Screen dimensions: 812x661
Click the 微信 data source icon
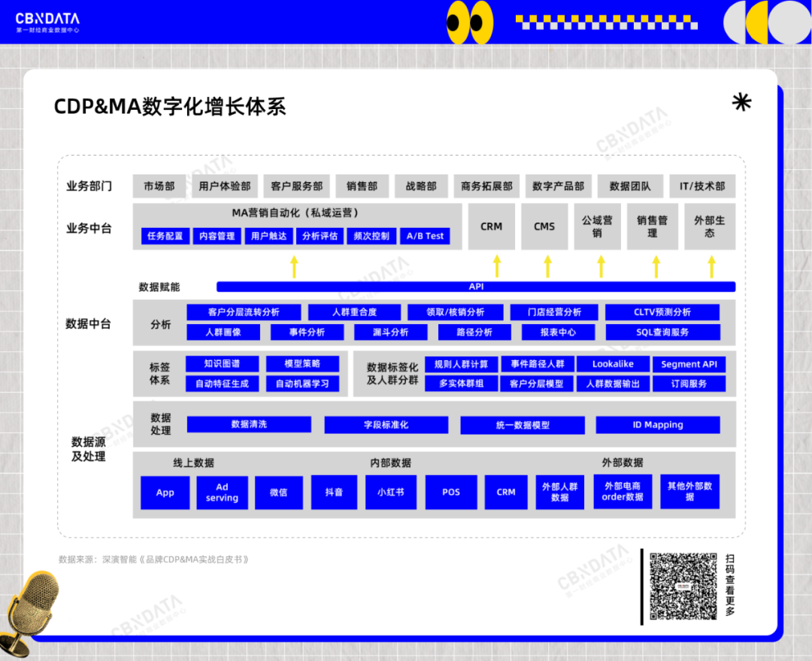click(278, 492)
